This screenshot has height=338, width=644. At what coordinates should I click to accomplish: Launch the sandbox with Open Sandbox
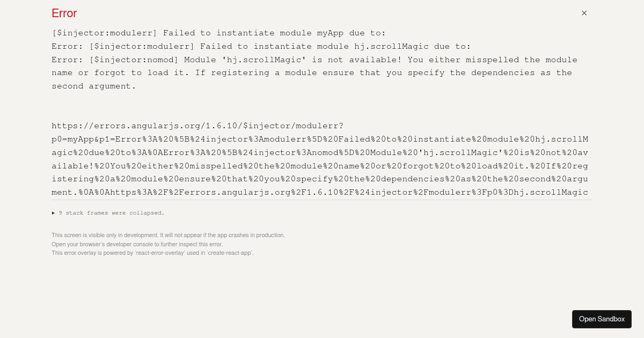[602, 319]
